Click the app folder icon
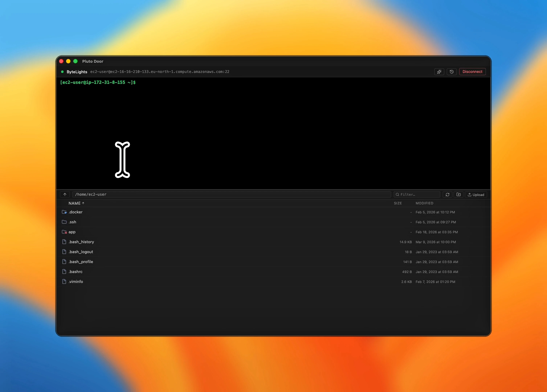The image size is (547, 392). (64, 232)
